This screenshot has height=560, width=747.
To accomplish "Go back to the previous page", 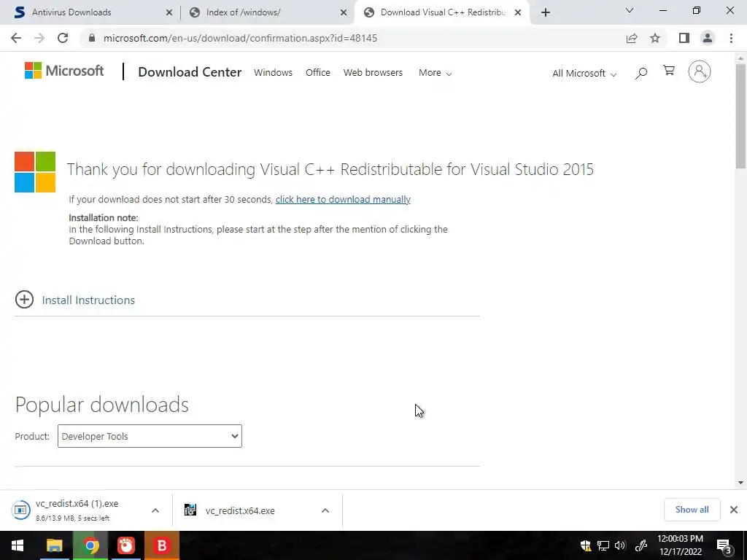I will [x=16, y=38].
